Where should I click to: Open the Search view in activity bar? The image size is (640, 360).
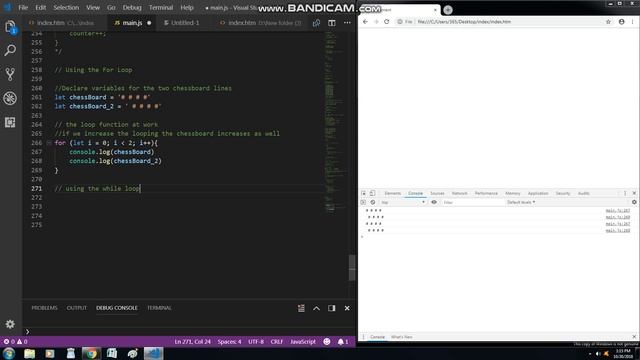10,50
